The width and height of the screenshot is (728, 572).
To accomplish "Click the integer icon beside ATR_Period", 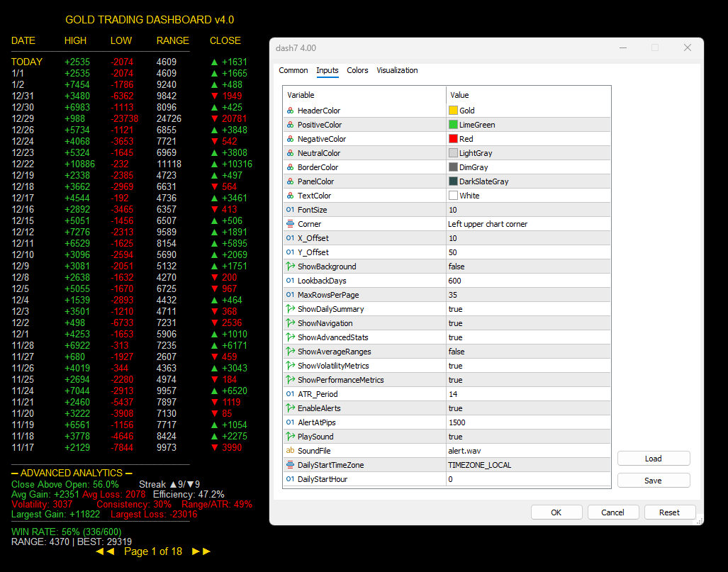I will click(290, 393).
